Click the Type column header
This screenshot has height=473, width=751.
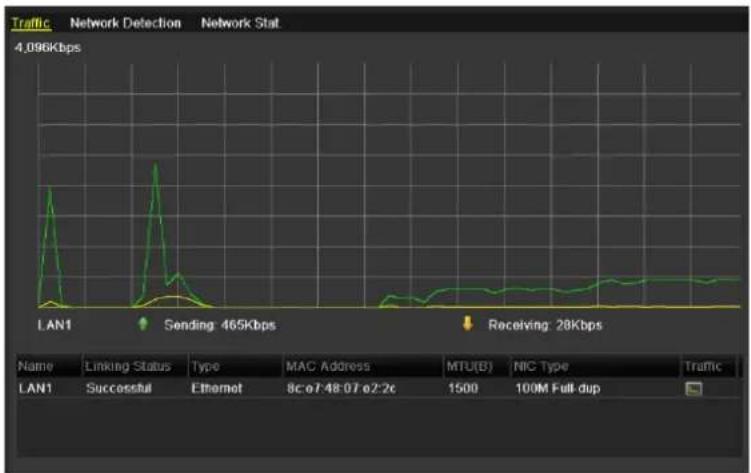(236, 366)
